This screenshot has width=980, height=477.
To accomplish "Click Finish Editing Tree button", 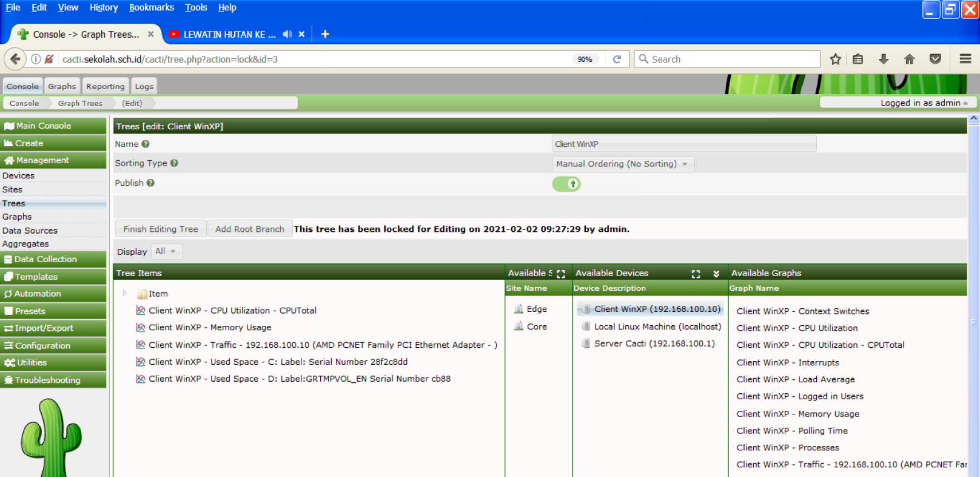I will tap(161, 229).
